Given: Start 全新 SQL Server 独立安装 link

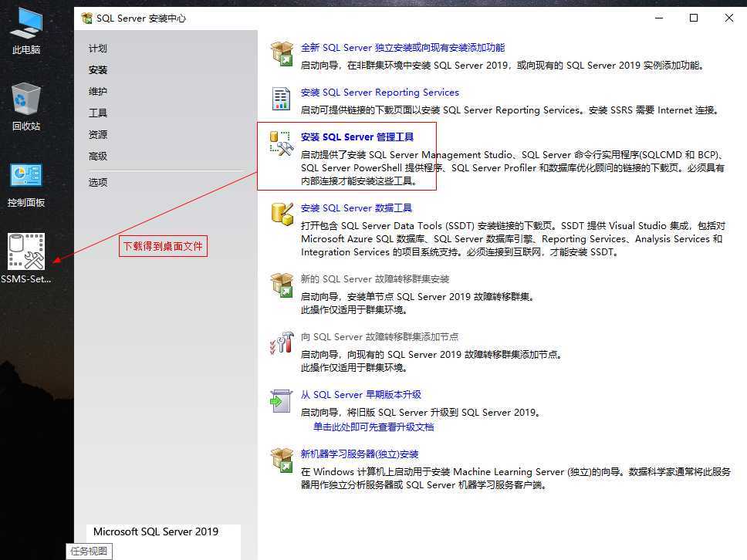Looking at the screenshot, I should tap(403, 48).
